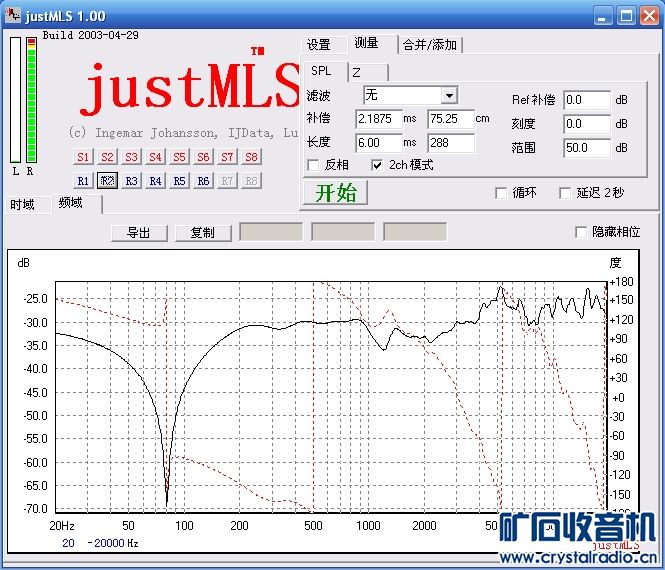Screen dimensions: 665x570
Task: Click the Ref 补偿 dB input field
Action: click(x=587, y=100)
